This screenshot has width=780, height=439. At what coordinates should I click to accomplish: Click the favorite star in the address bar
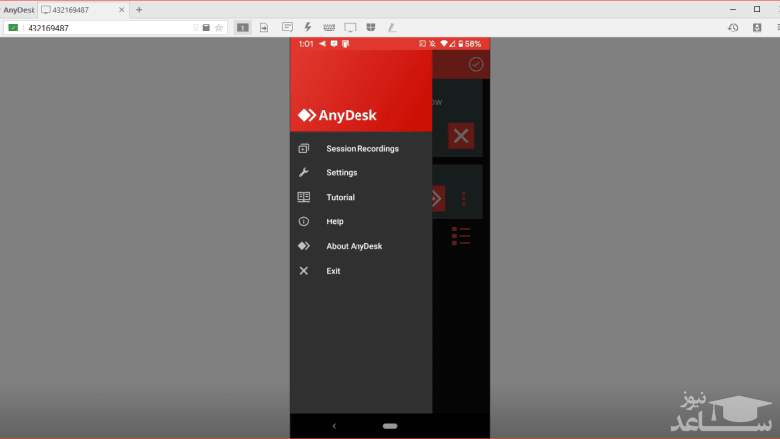coord(218,27)
